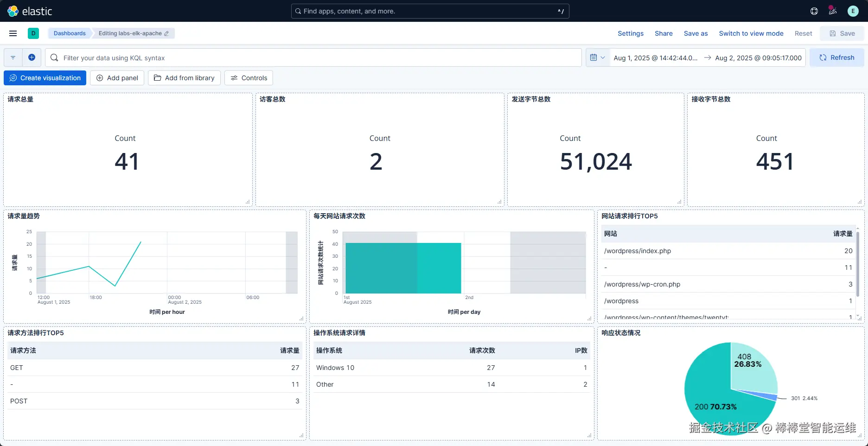Click the KQL filter input field

(313, 57)
